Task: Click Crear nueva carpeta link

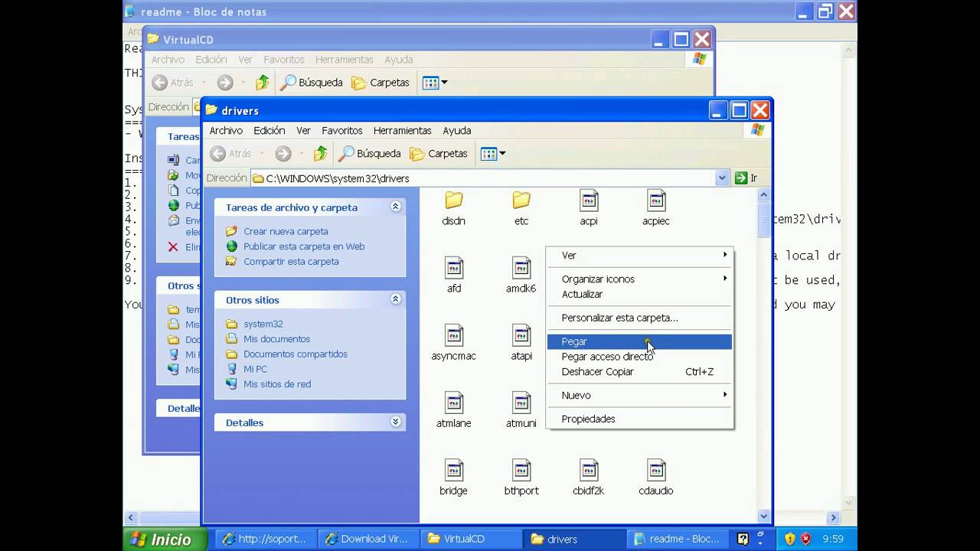Action: (286, 231)
